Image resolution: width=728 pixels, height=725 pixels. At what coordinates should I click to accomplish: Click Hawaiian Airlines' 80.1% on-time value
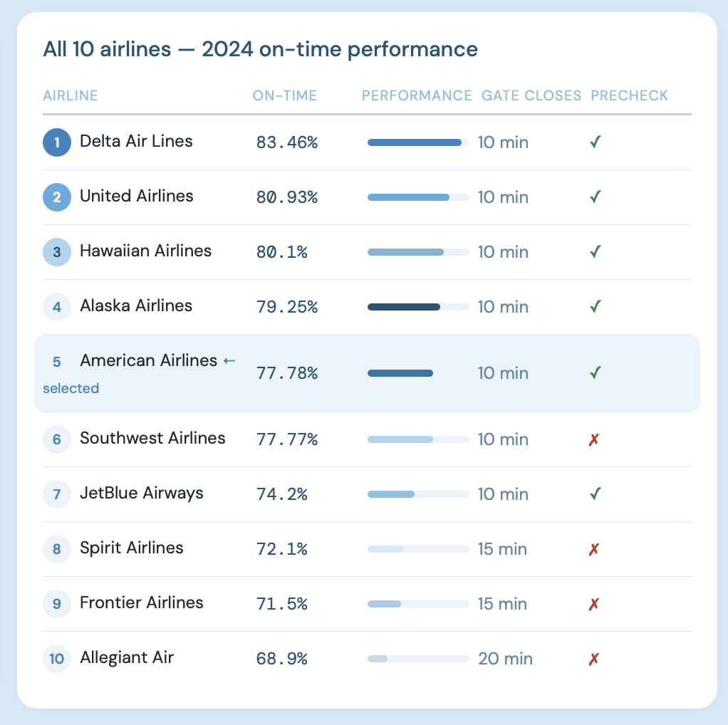[x=282, y=252]
